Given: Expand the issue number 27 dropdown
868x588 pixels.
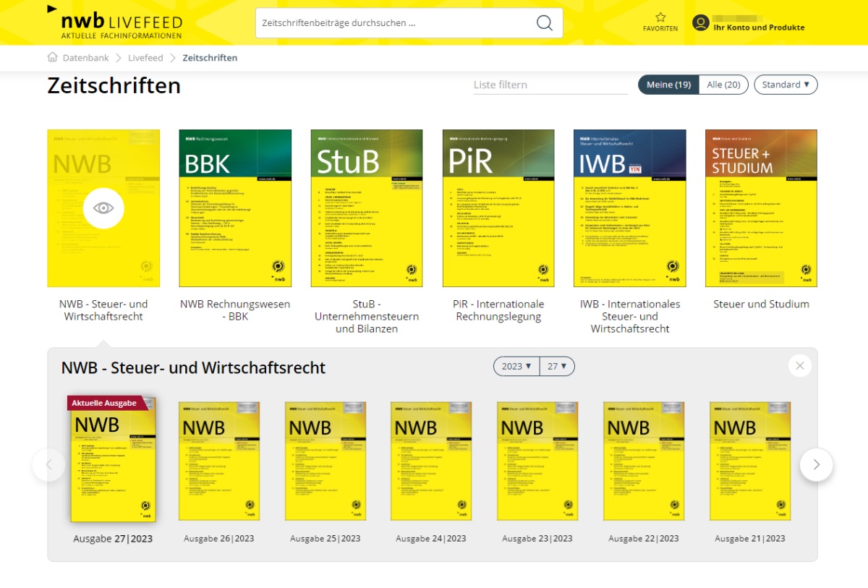Looking at the screenshot, I should (x=557, y=366).
